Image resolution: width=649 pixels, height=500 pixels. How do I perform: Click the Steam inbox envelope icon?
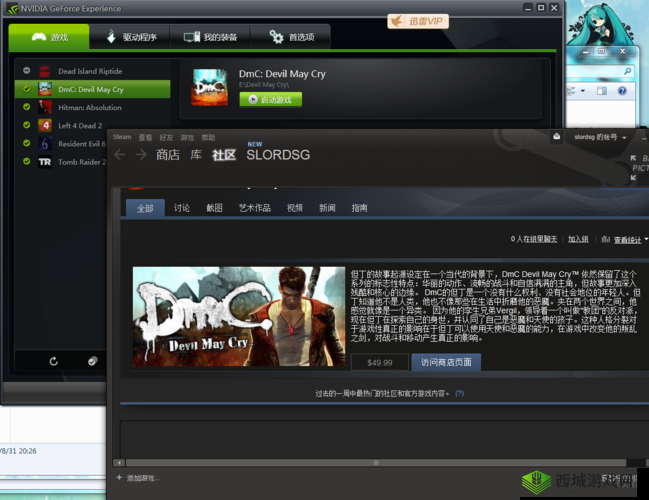[556, 137]
